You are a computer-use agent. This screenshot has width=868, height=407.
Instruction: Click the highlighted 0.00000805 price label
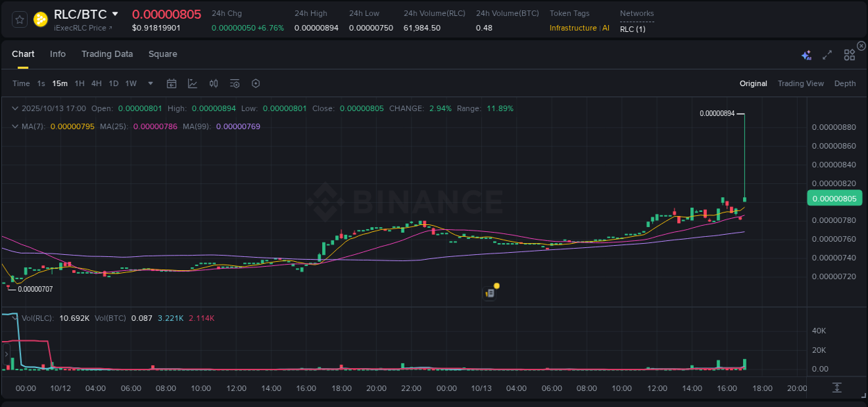coord(834,198)
